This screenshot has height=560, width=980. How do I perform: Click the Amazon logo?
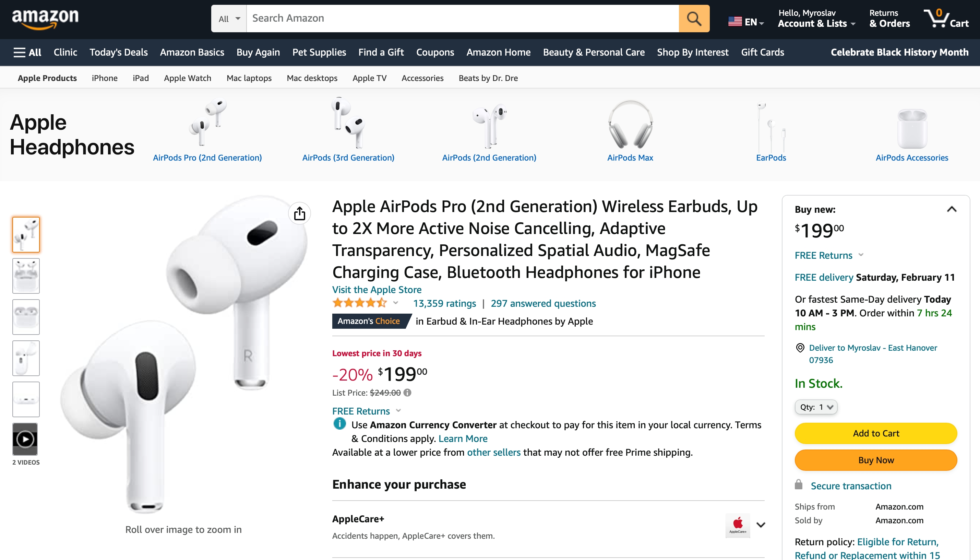45,19
